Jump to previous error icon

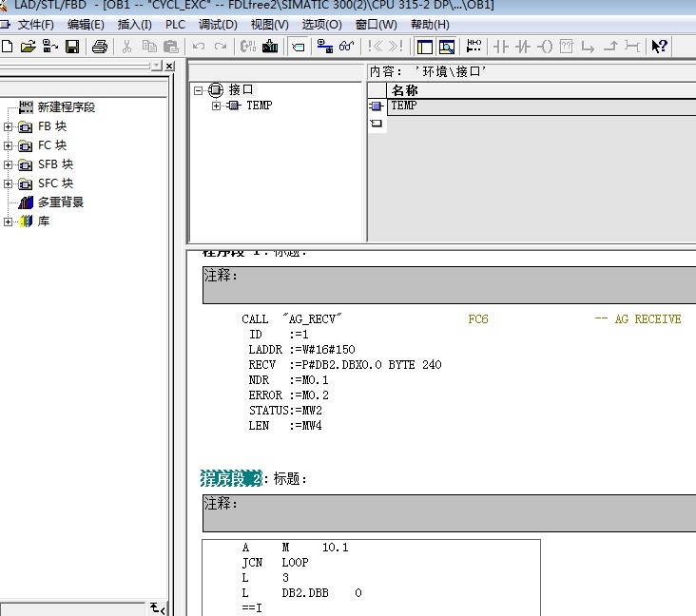tap(375, 47)
